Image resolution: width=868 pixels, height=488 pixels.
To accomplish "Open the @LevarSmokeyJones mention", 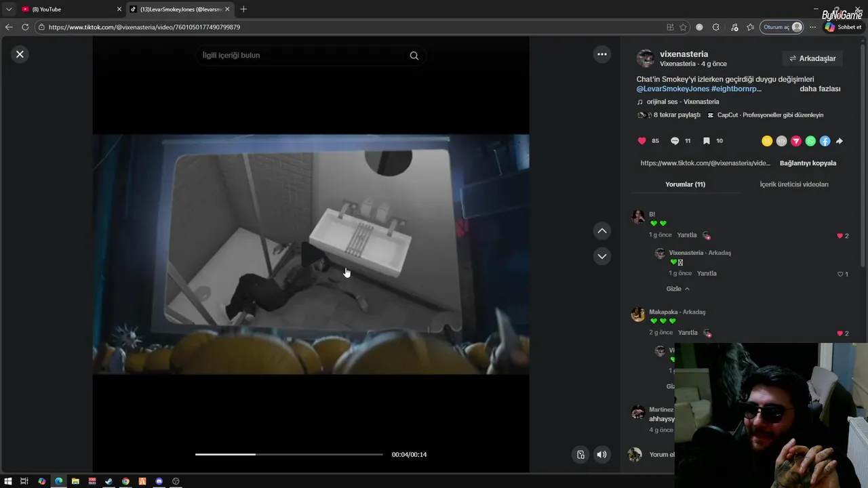I will pyautogui.click(x=673, y=89).
